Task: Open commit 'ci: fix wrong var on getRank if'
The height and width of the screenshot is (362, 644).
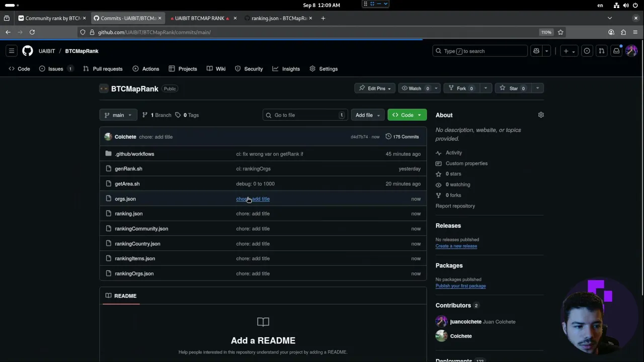Action: (270, 154)
